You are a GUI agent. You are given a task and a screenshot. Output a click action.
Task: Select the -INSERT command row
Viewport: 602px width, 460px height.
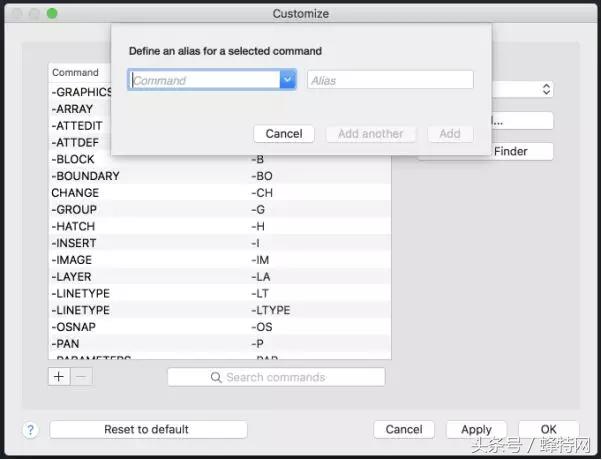[220, 243]
